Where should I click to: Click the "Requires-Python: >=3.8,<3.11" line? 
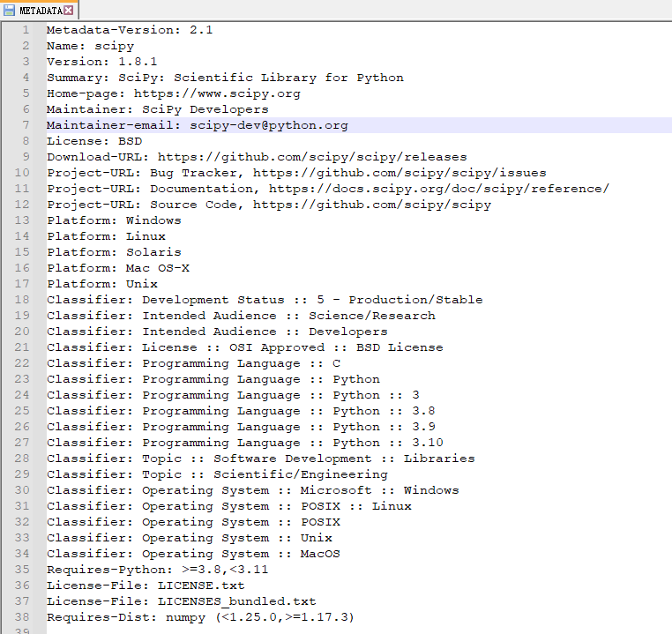pos(157,569)
